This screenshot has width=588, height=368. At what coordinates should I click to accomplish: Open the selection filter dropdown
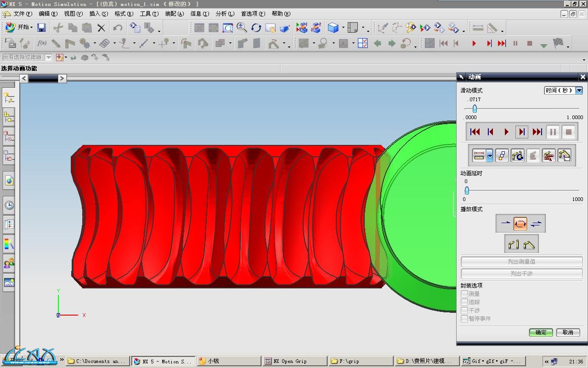(x=48, y=57)
